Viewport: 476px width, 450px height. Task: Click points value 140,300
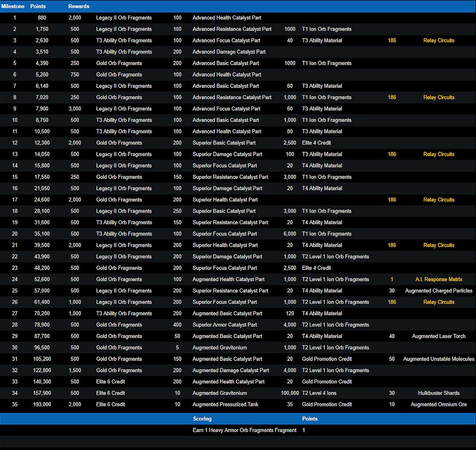coord(42,382)
